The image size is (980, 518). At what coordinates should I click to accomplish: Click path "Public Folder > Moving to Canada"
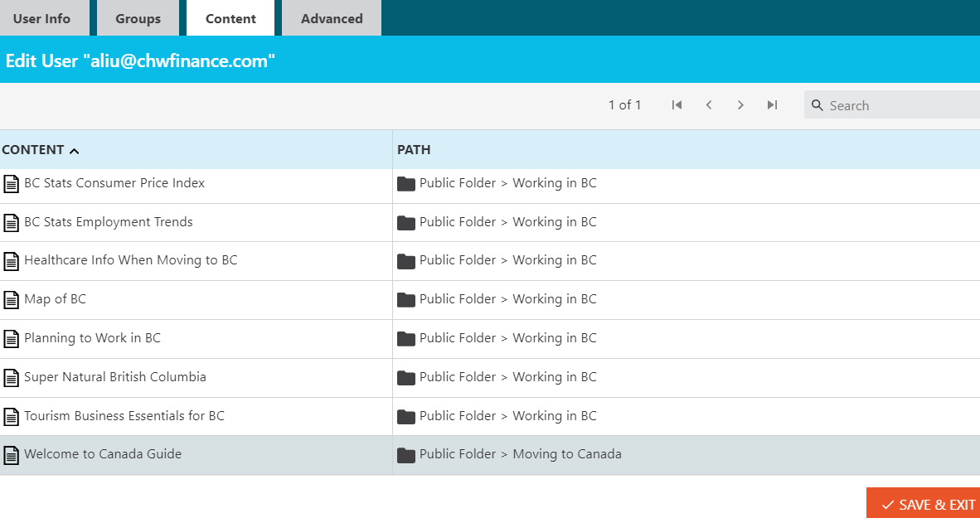[x=521, y=454]
